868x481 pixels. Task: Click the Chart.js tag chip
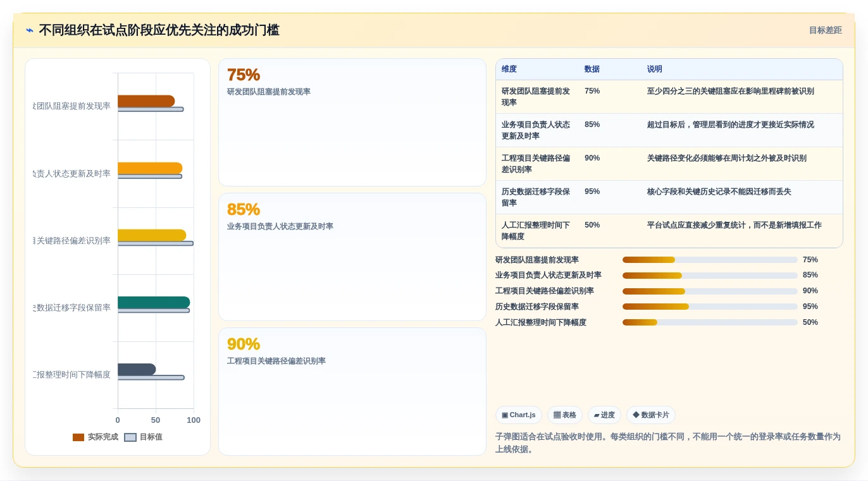point(518,415)
